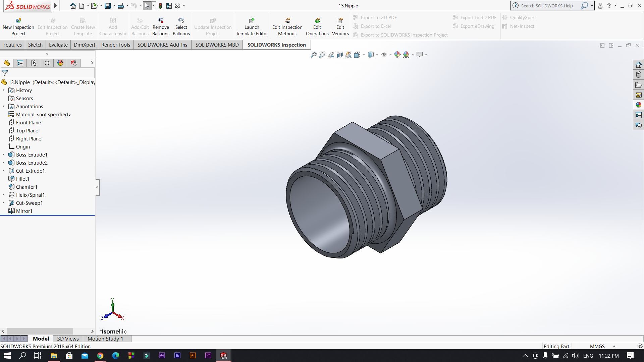Open the ConfigurationManager tab
The image size is (644, 362).
[34, 63]
